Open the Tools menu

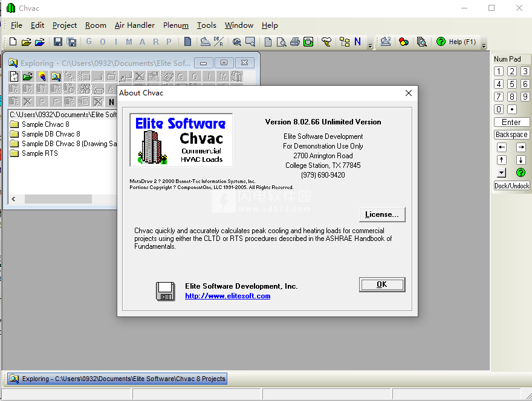[206, 25]
